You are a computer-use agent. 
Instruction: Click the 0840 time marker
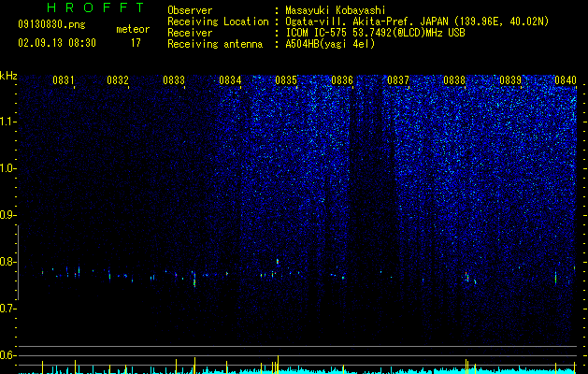pyautogui.click(x=566, y=80)
